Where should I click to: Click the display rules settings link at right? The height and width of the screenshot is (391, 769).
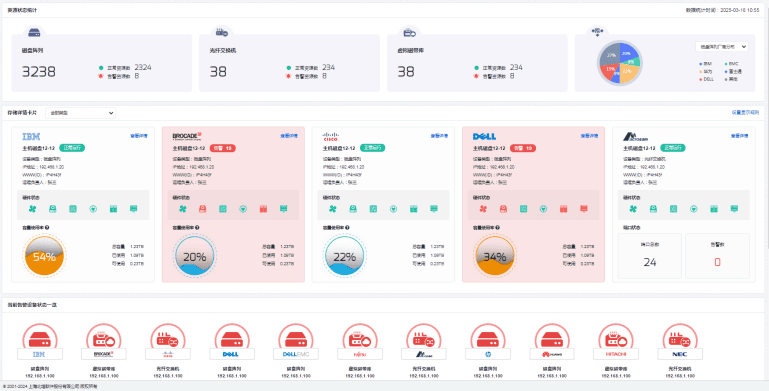click(x=745, y=112)
